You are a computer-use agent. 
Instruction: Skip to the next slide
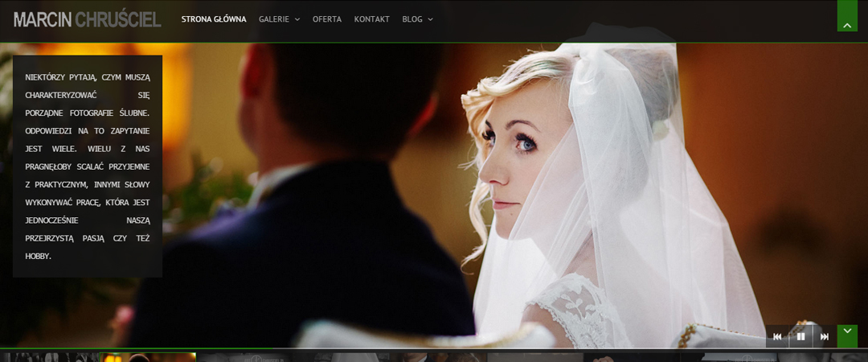pyautogui.click(x=824, y=336)
